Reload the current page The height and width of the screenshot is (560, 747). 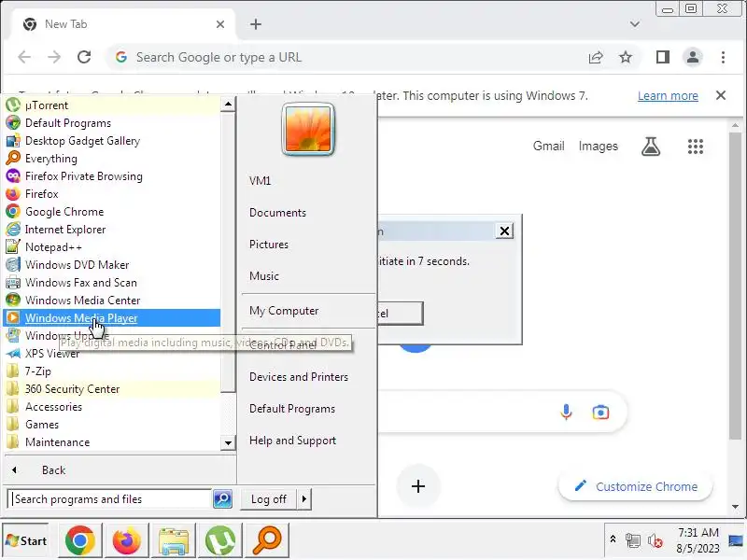click(x=84, y=57)
